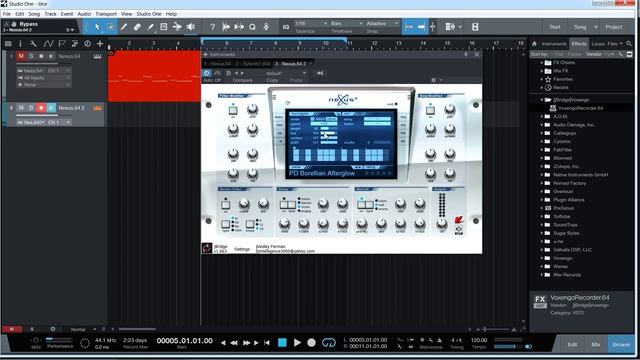The image size is (640, 360).
Task: Select the Eraser tool
Action: pyautogui.click(x=137, y=27)
